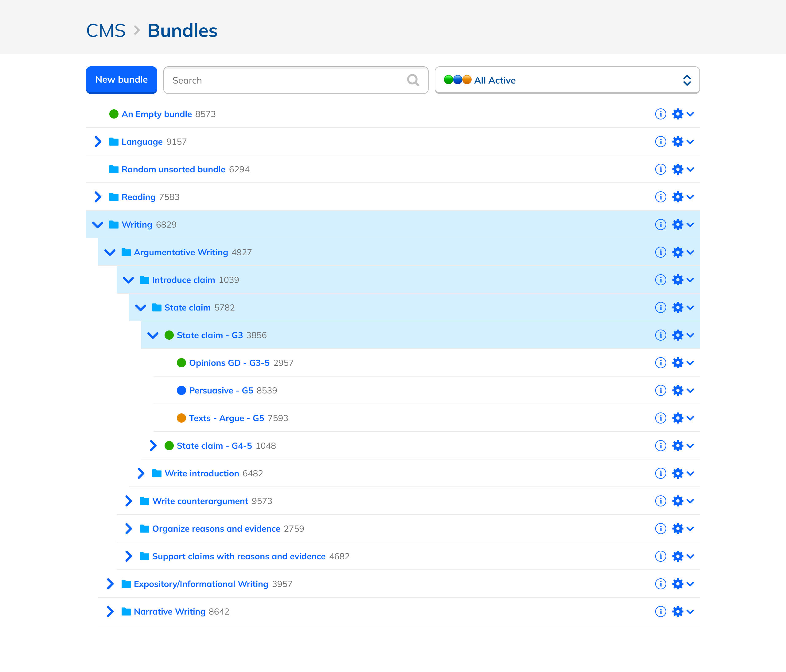Image resolution: width=786 pixels, height=672 pixels.
Task: Collapse the Writing folder
Action: 98,225
